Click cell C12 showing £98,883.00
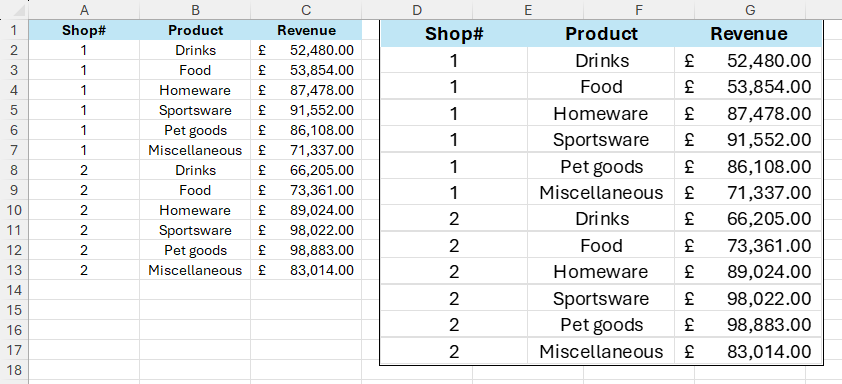 [306, 250]
